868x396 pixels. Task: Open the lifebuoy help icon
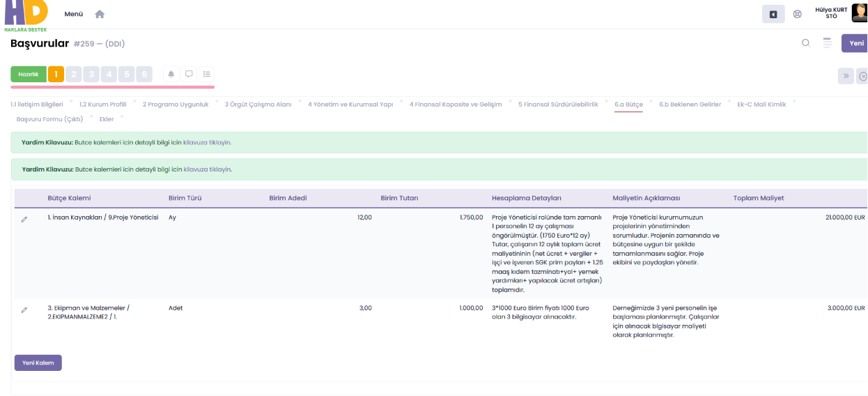[798, 14]
